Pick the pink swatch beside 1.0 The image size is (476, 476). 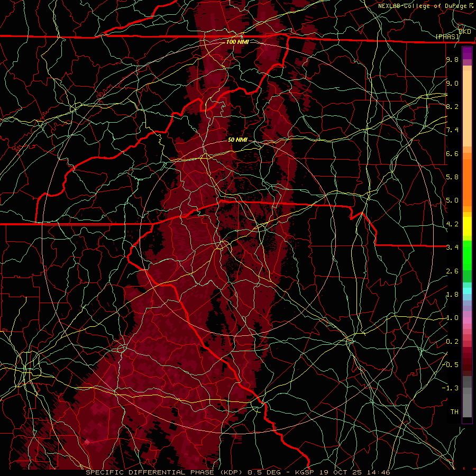[467, 320]
